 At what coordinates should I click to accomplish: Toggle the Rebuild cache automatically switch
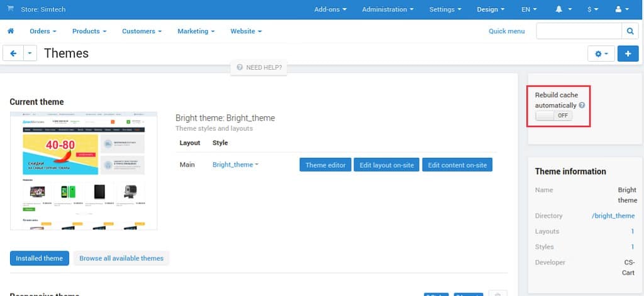553,116
